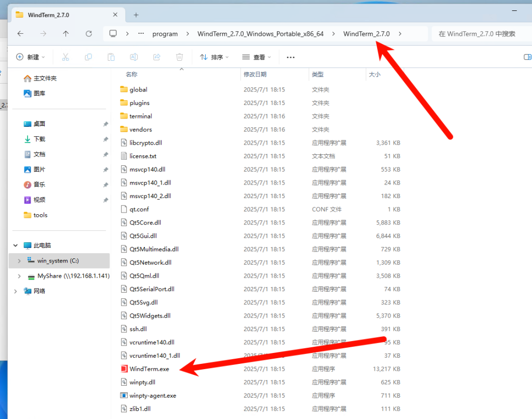Click the WindTerm.exe red icon
This screenshot has width=532, height=419.
pos(124,369)
